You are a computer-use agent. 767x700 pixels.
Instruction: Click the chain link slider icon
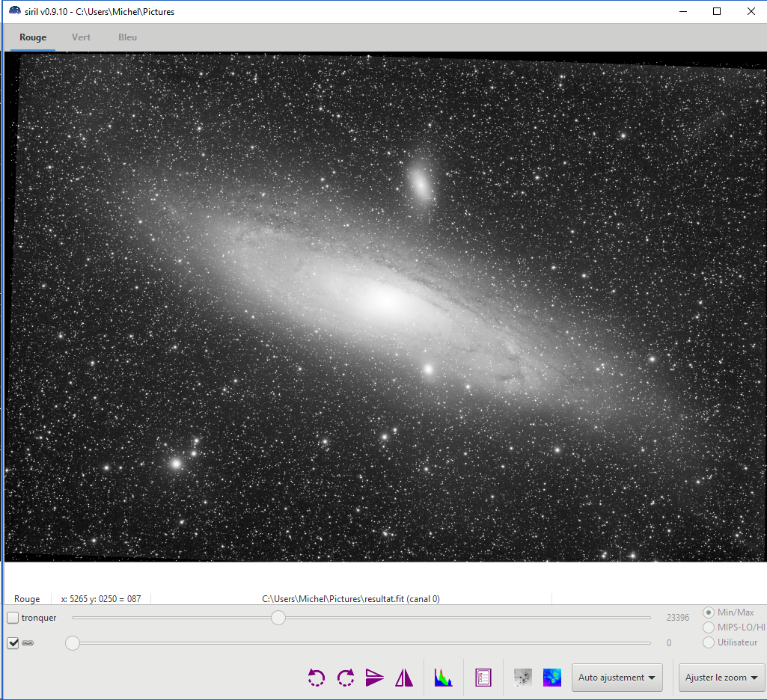tap(28, 643)
